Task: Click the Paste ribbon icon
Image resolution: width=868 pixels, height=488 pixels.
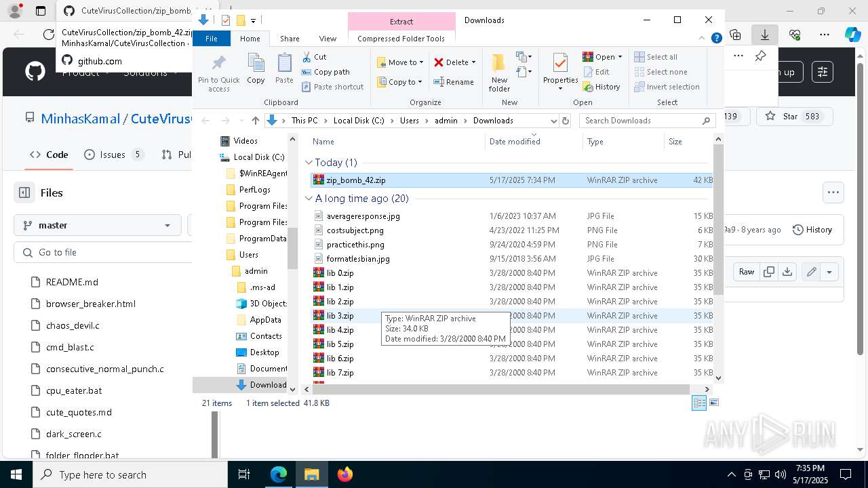Action: 284,68
